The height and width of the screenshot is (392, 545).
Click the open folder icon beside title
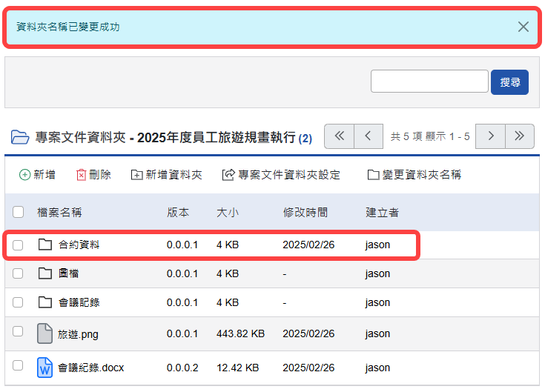(19, 138)
